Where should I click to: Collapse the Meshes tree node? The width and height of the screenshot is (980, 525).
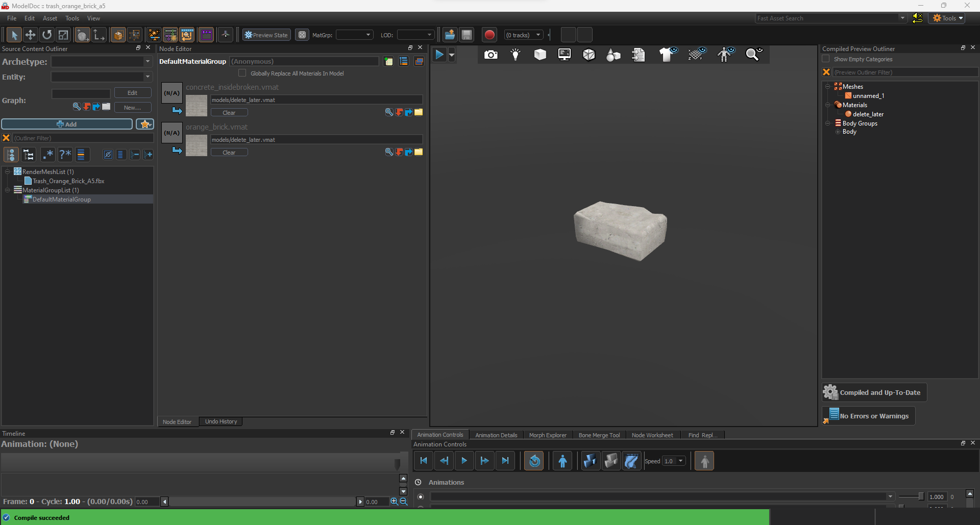pyautogui.click(x=827, y=87)
